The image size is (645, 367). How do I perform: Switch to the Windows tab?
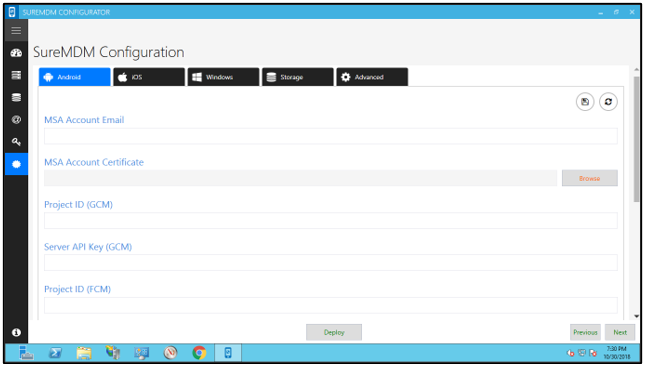click(223, 77)
